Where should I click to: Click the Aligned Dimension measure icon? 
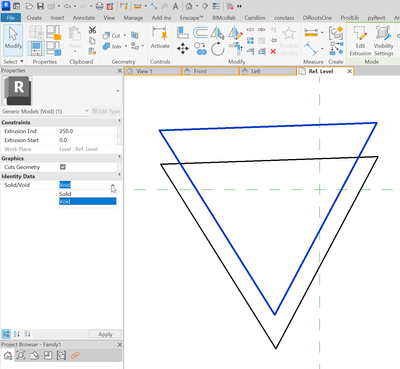coord(311,32)
